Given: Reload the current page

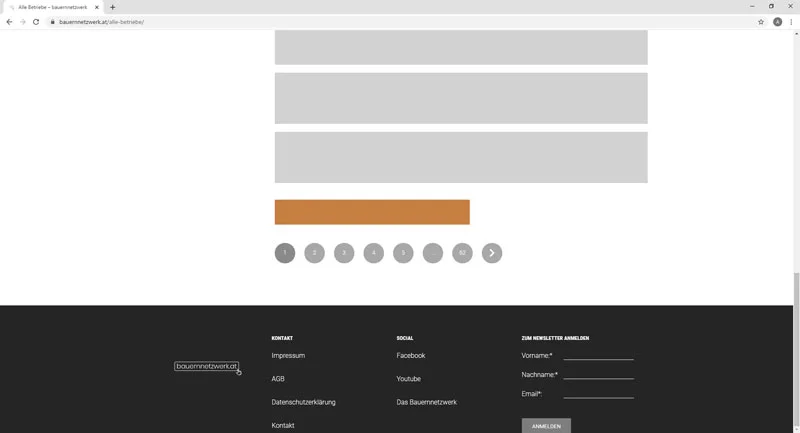Looking at the screenshot, I should 36,22.
